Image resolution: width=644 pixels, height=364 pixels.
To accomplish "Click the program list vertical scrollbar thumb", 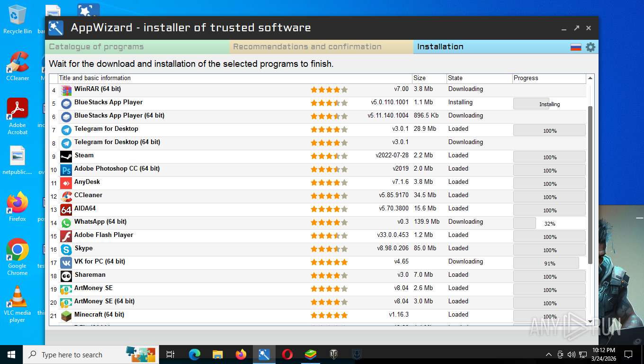I will 590,185.
